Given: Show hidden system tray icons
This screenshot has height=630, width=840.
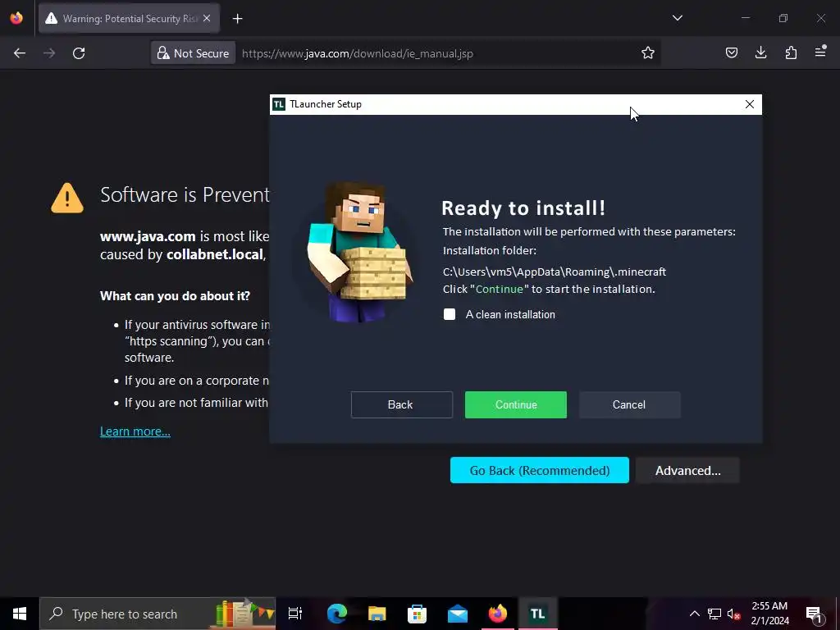Looking at the screenshot, I should click(694, 614).
